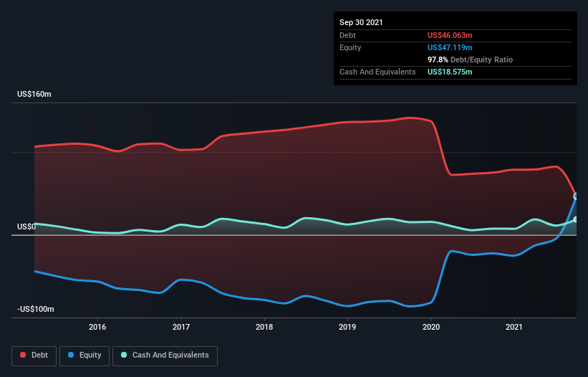588x377 pixels.
Task: Click the 2017 x-axis label
Action: point(181,327)
